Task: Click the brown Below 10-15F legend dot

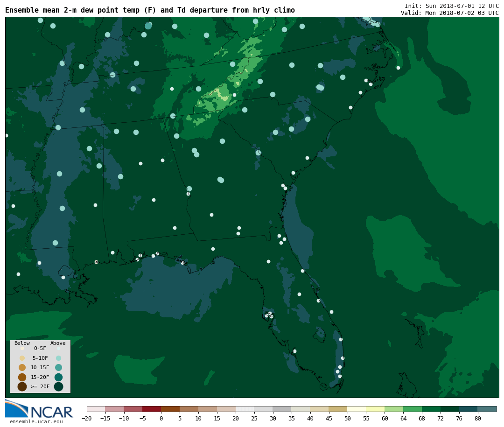Action: coord(22,368)
